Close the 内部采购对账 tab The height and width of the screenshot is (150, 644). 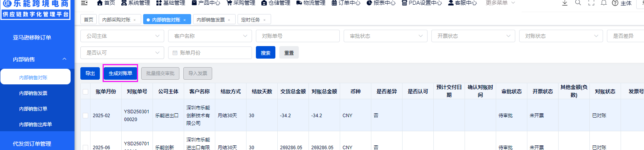(135, 20)
